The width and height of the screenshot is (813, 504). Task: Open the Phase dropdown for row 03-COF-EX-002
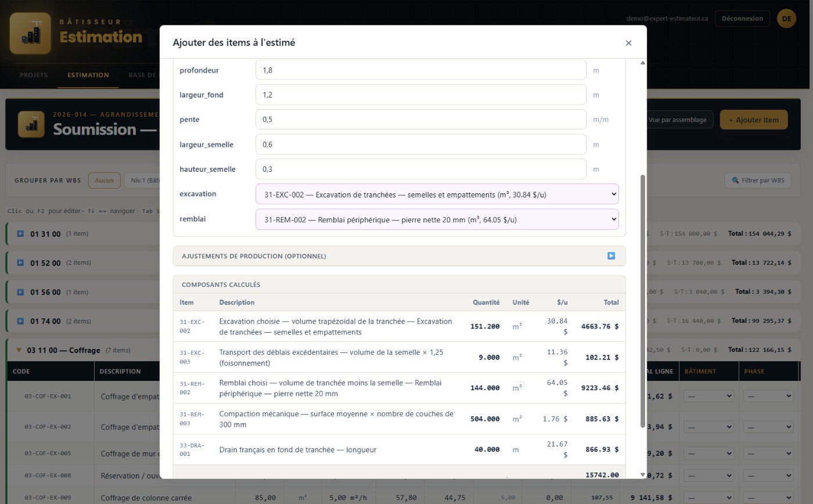point(768,427)
